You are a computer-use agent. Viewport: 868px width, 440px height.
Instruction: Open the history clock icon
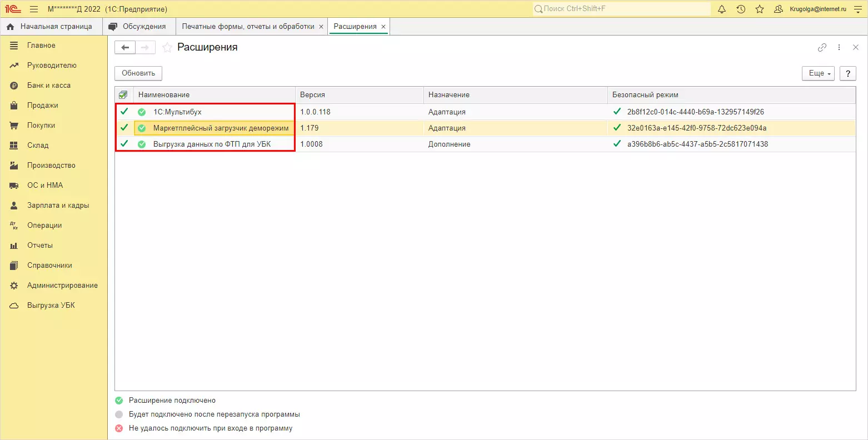tap(741, 9)
